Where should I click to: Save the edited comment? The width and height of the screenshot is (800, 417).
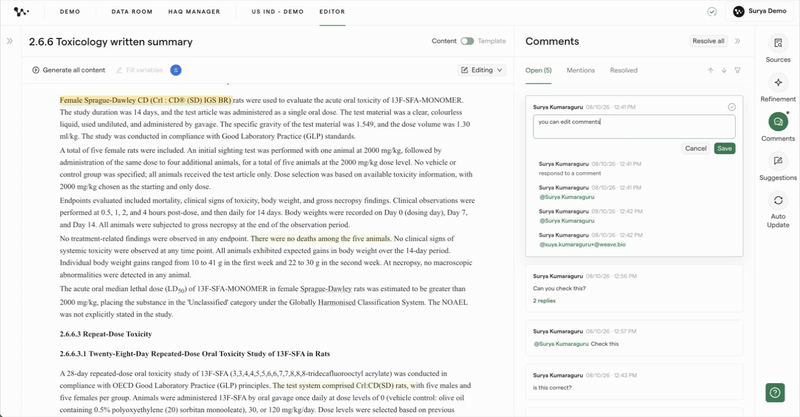click(x=724, y=149)
